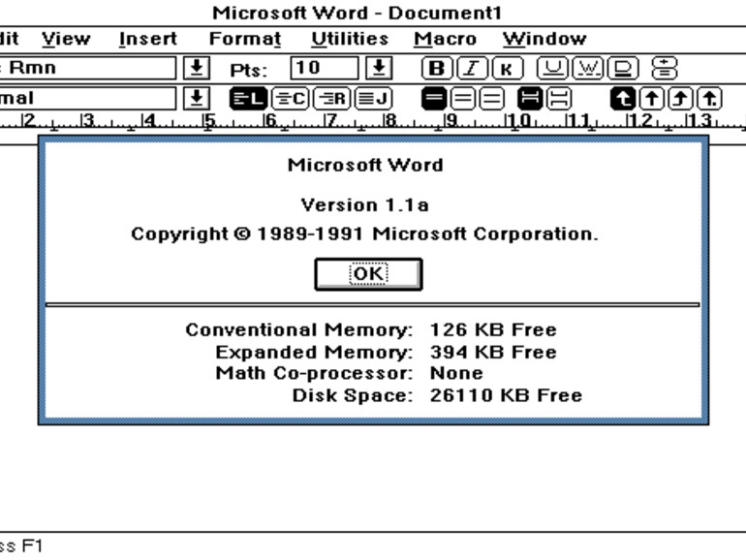Toggle Small Caps (K) formatting
Screen dimensions: 746x560
[x=508, y=69]
